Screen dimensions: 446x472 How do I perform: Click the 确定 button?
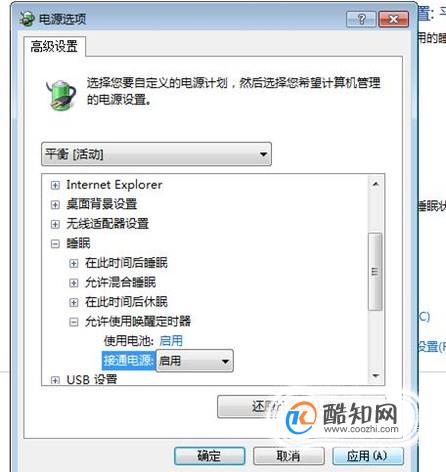click(x=210, y=456)
